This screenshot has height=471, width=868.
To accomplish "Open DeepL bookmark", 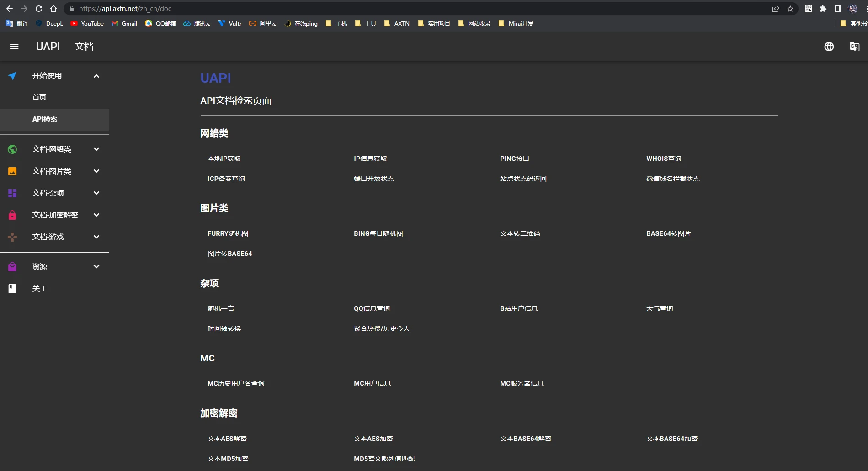I will click(x=49, y=23).
